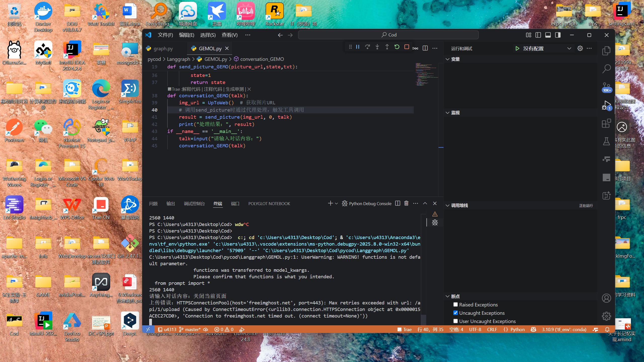Switch to the 调试控制台 panel tab
Viewport: 644px width, 362px height.
(x=194, y=204)
